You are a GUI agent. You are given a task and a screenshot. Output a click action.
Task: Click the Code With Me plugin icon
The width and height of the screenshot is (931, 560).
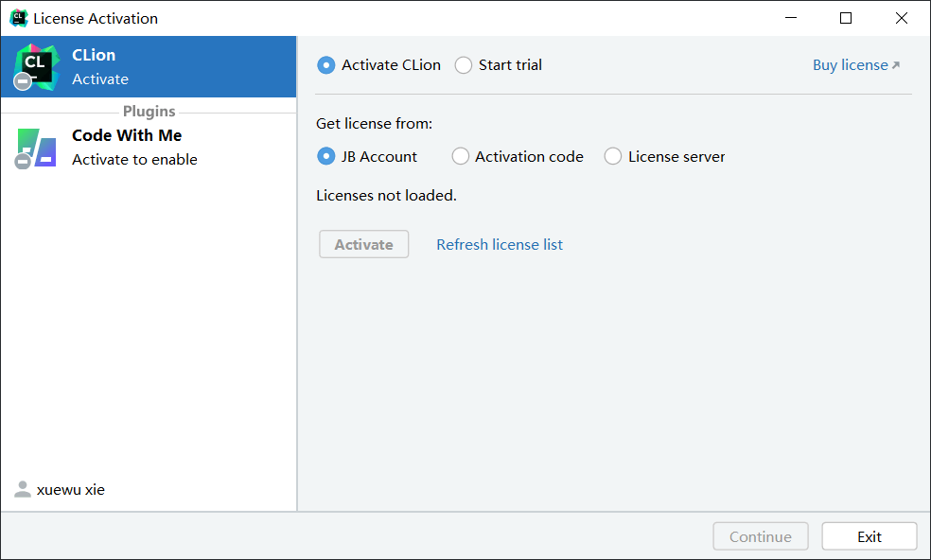click(38, 146)
